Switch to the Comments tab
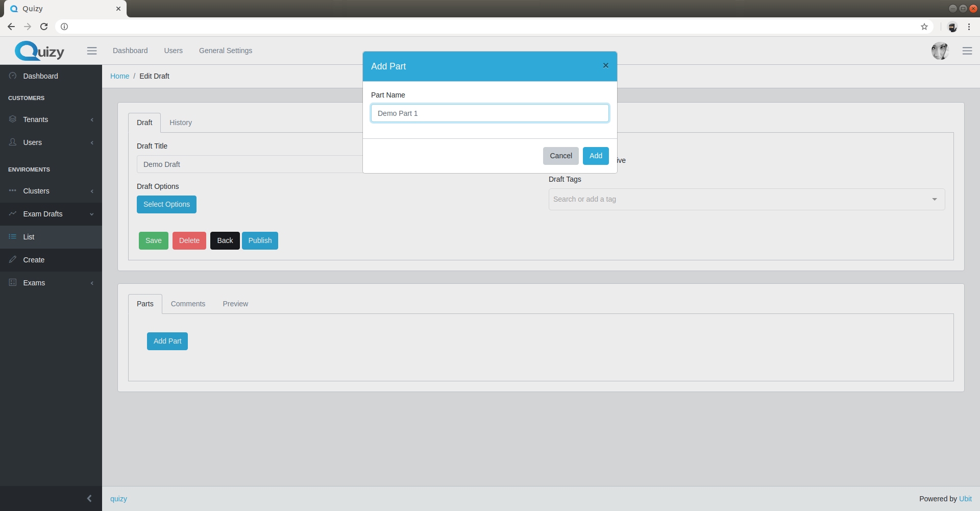This screenshot has width=980, height=511. (188, 304)
